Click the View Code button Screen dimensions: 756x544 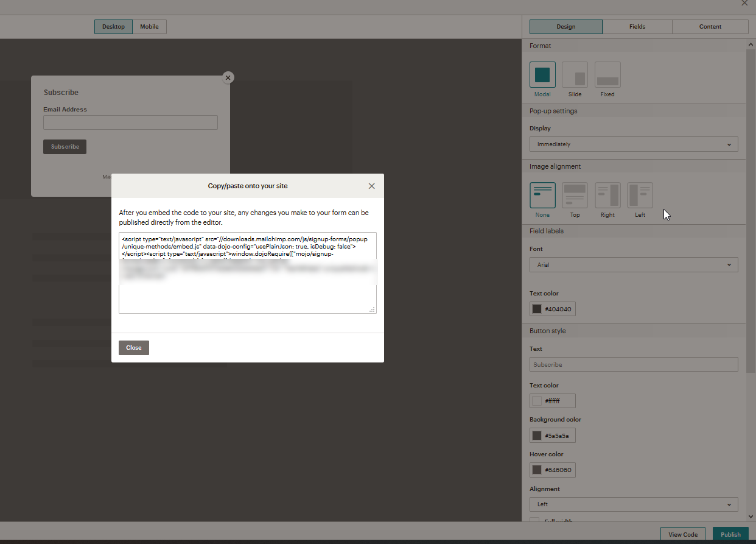coord(683,535)
